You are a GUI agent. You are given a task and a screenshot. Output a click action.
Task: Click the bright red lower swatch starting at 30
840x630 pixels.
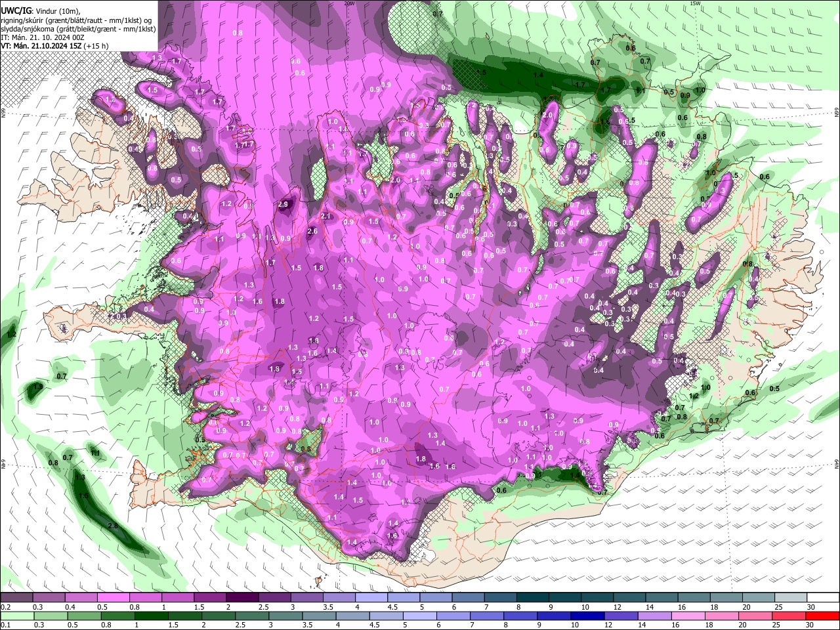tap(822, 616)
